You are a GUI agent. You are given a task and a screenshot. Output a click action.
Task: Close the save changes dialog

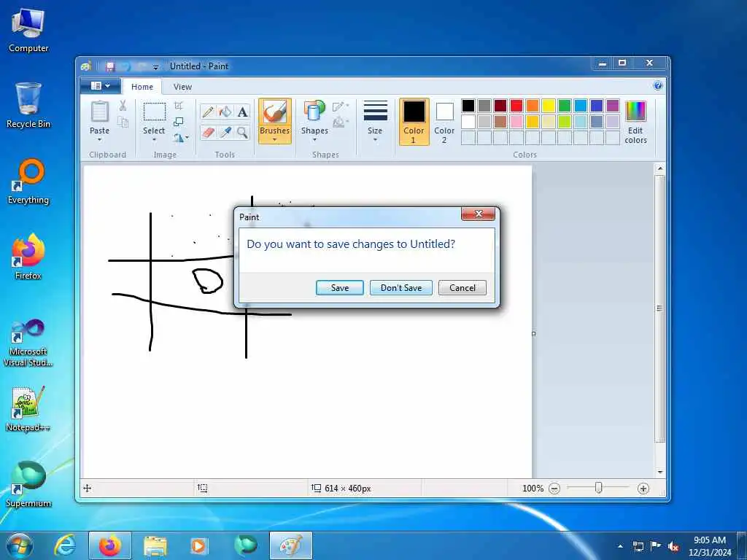[479, 214]
